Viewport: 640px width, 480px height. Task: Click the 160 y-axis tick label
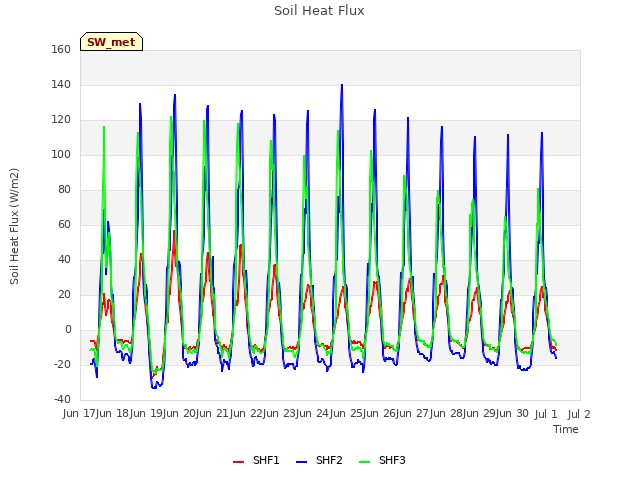(61, 49)
